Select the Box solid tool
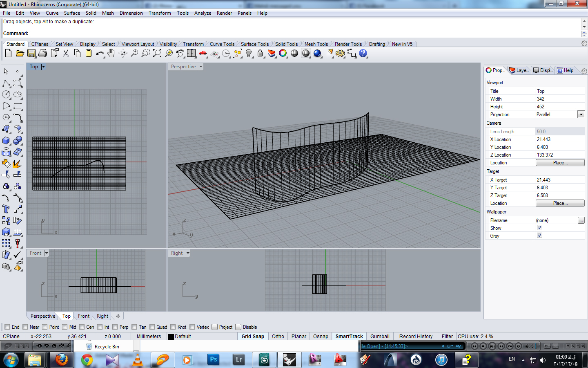 [x=6, y=141]
